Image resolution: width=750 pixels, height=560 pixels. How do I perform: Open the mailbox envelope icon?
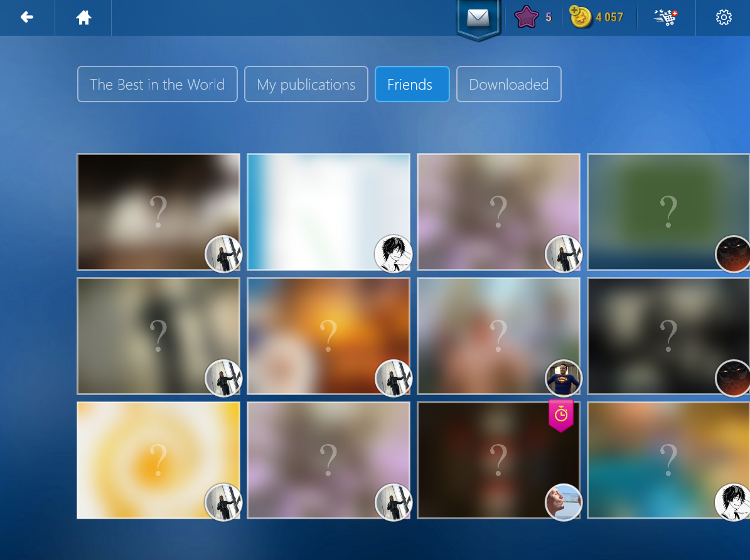pos(478,18)
